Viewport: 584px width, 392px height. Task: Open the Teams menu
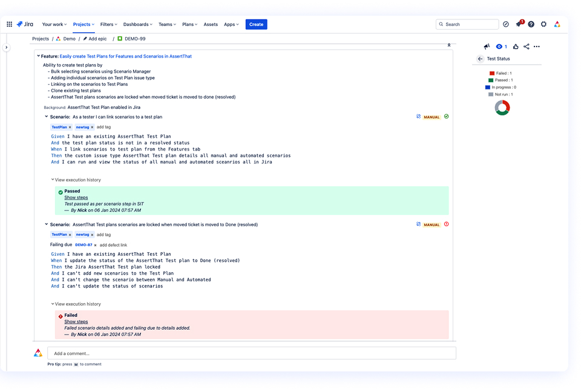click(167, 24)
